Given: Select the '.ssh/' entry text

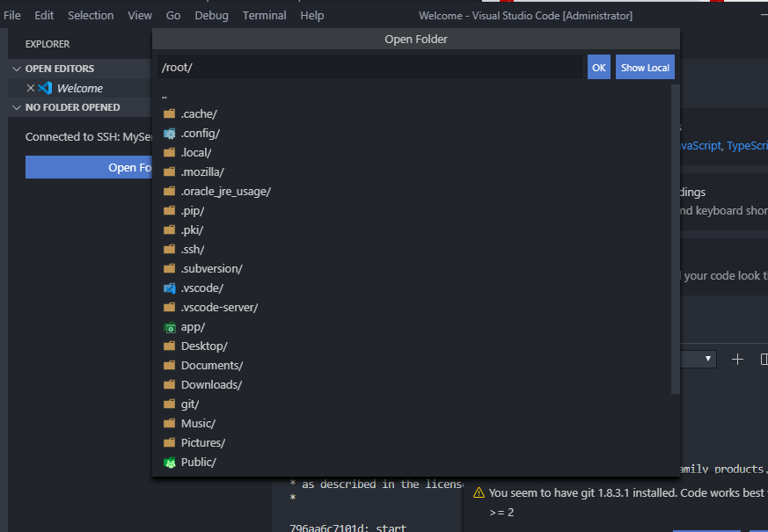Looking at the screenshot, I should (193, 250).
